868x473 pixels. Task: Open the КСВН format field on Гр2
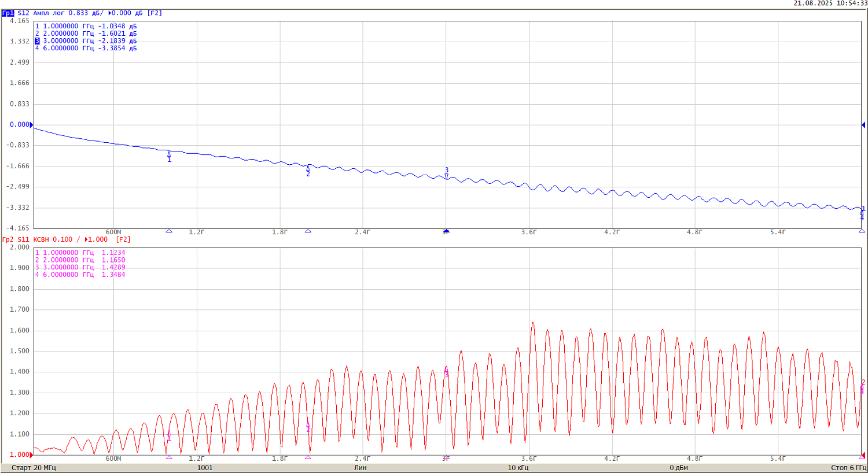pyautogui.click(x=41, y=239)
